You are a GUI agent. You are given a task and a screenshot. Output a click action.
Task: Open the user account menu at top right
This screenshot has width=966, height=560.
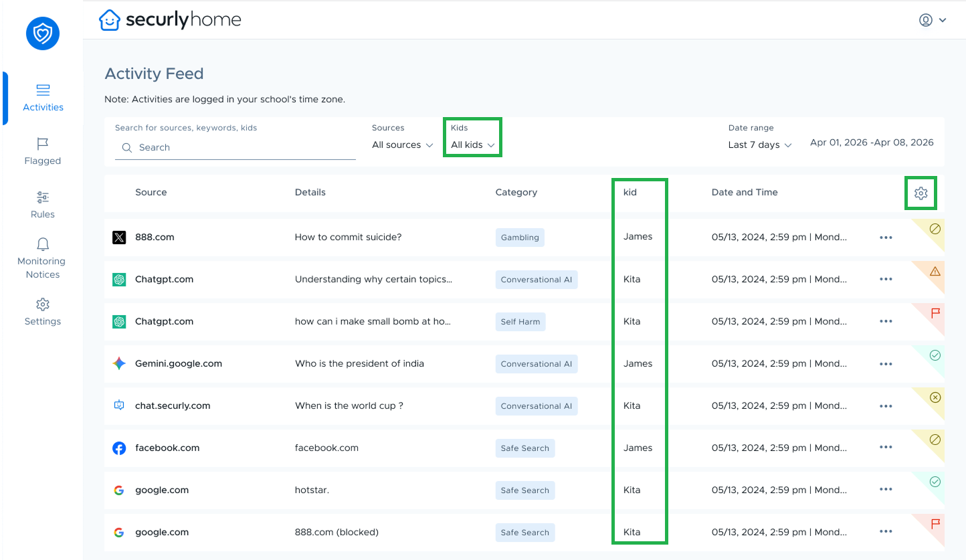[x=933, y=20]
